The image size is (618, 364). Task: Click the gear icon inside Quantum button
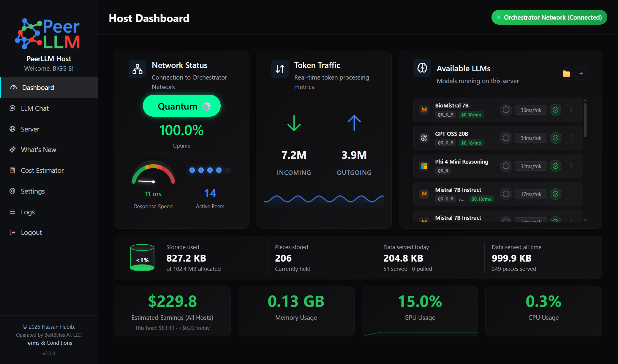(206, 106)
